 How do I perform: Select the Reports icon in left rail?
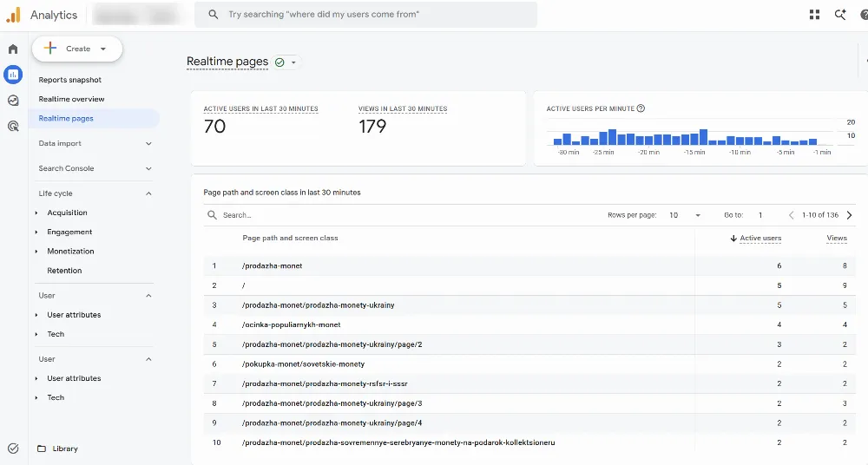coord(13,75)
